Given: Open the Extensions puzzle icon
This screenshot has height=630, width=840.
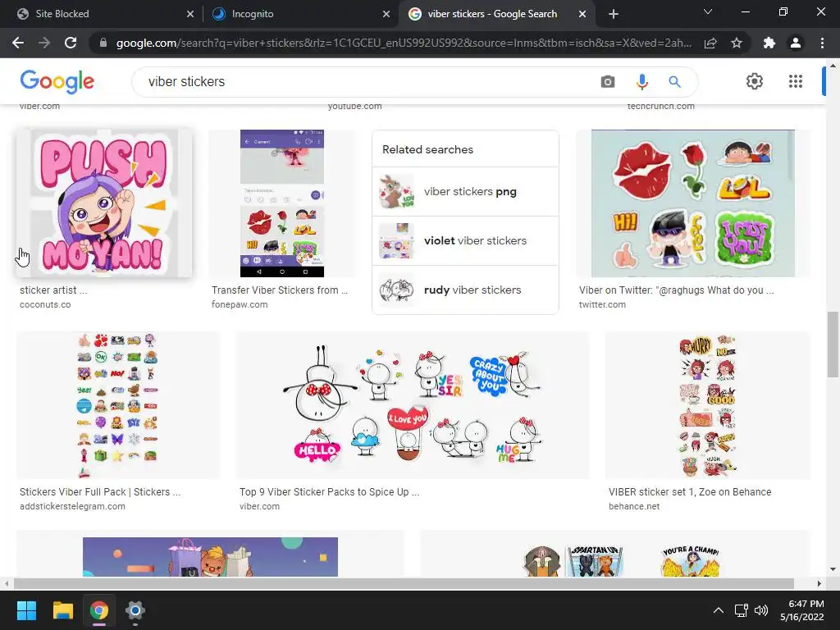Looking at the screenshot, I should [769, 43].
